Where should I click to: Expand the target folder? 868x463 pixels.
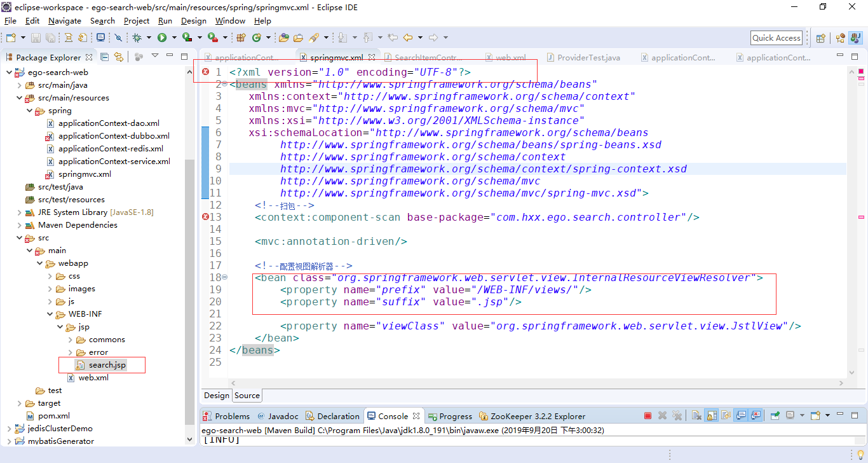[x=19, y=403]
